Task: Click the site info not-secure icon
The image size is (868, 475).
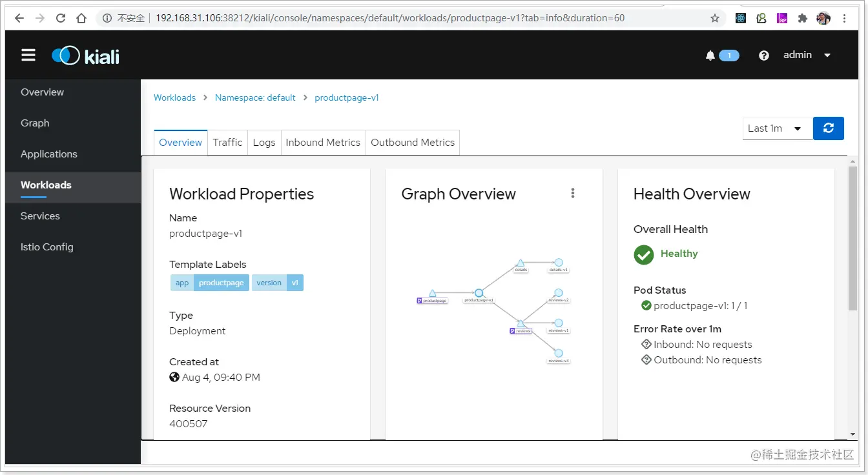Action: pos(107,18)
